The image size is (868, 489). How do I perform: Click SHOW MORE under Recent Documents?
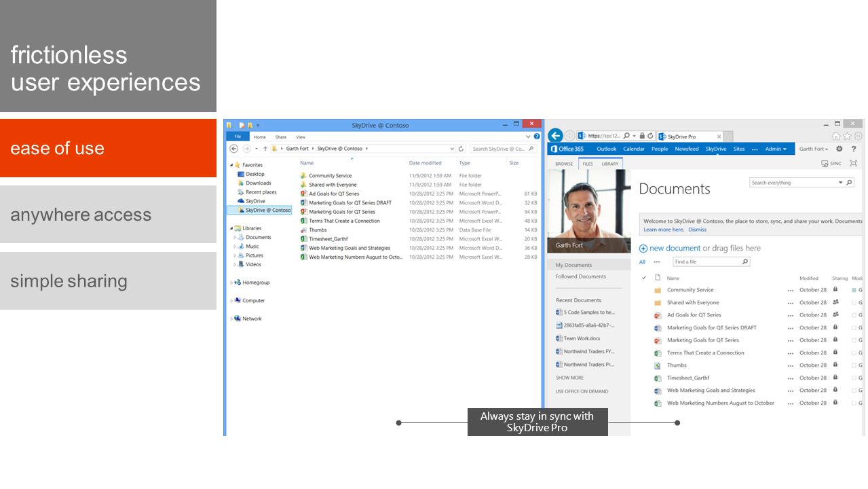point(569,378)
